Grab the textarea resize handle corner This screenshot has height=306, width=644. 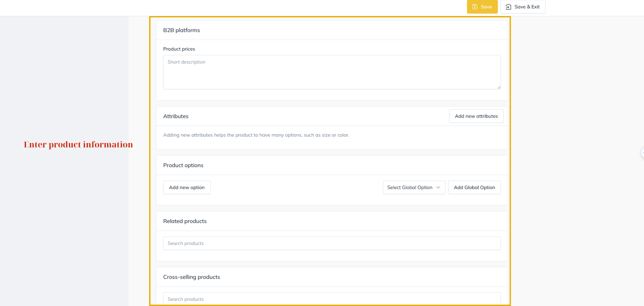(x=499, y=87)
